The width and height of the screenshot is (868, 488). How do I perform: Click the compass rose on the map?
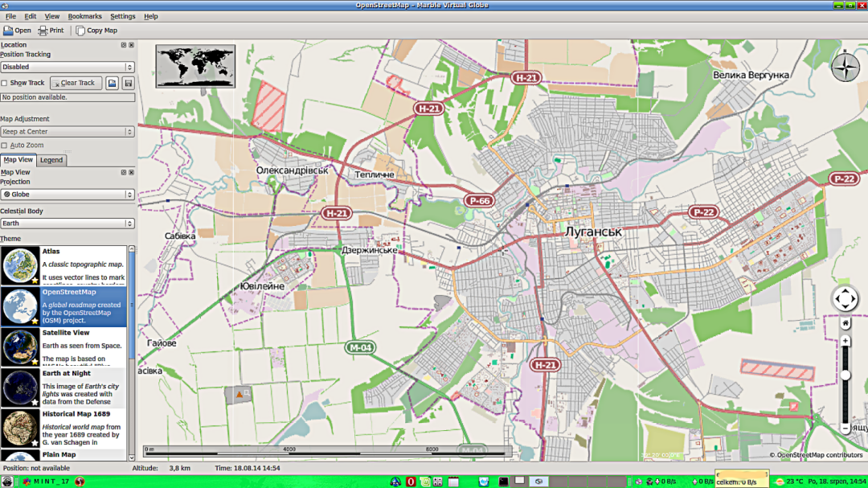pyautogui.click(x=845, y=67)
